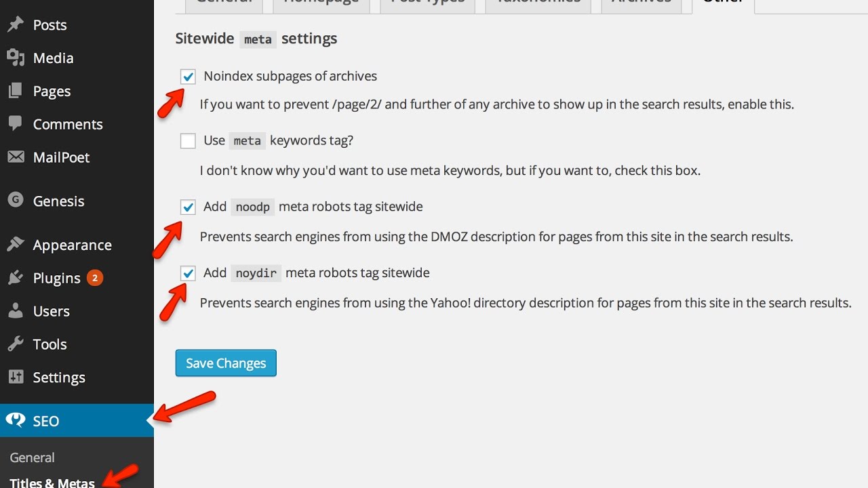Click the Plugins update count badge

(95, 278)
